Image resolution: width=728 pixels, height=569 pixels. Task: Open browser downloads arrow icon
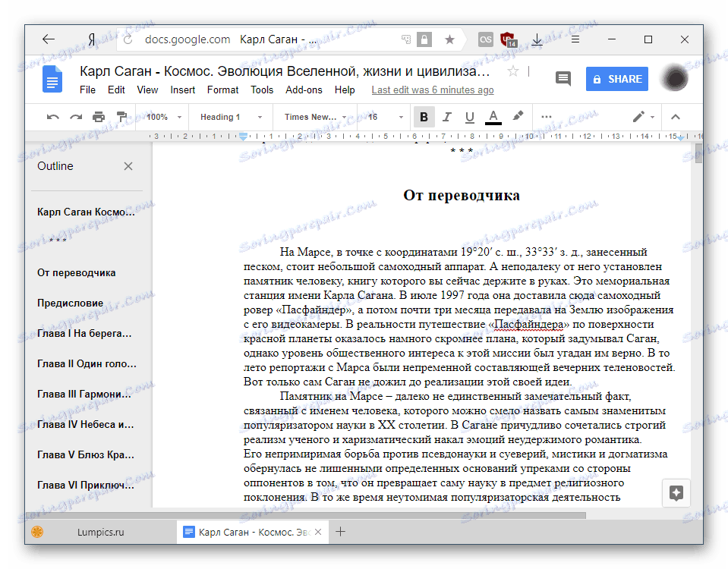coord(537,39)
